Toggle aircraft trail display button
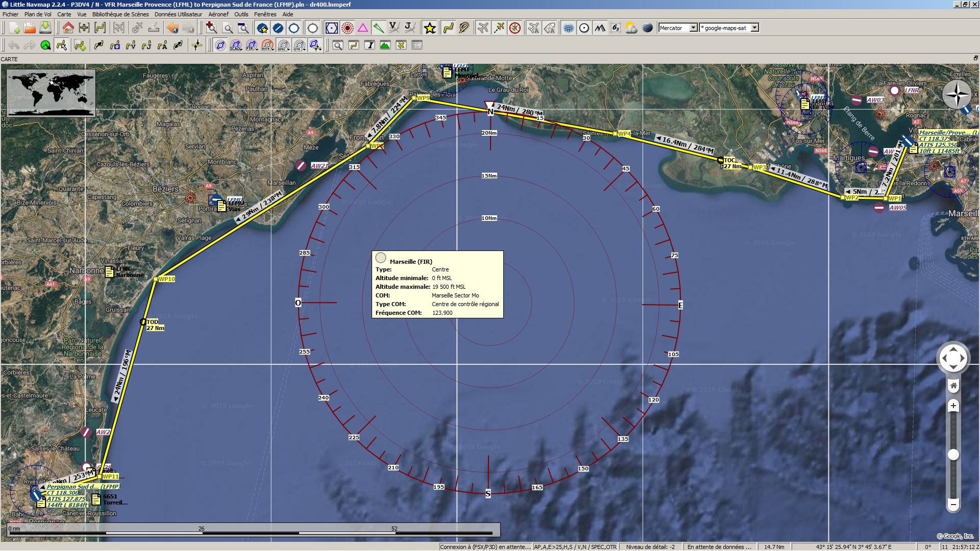Viewport: 980px width, 551px height. point(499,28)
